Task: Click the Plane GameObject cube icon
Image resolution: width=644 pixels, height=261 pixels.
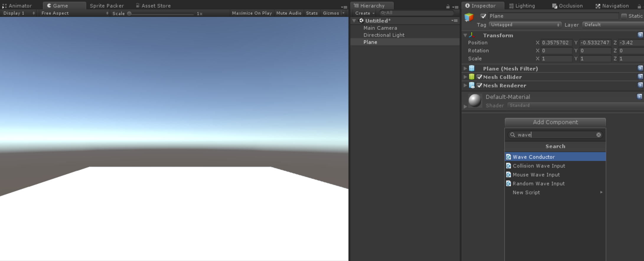Action: click(469, 17)
